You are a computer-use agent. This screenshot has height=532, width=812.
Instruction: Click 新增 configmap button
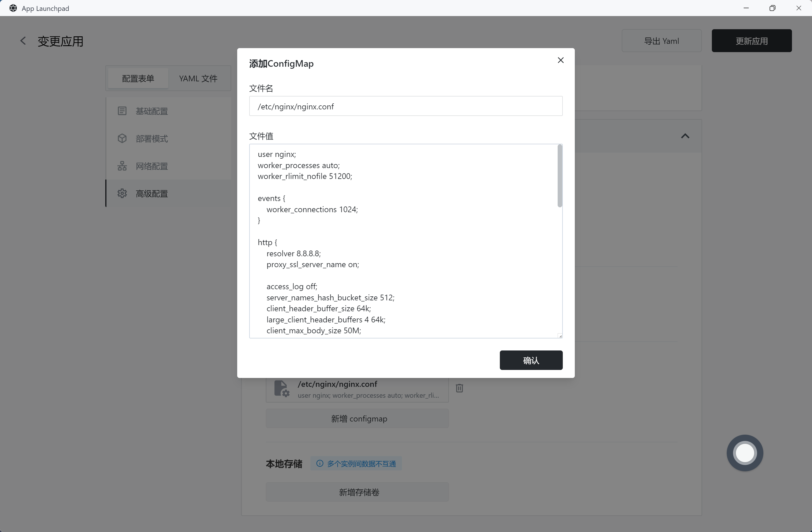click(357, 419)
